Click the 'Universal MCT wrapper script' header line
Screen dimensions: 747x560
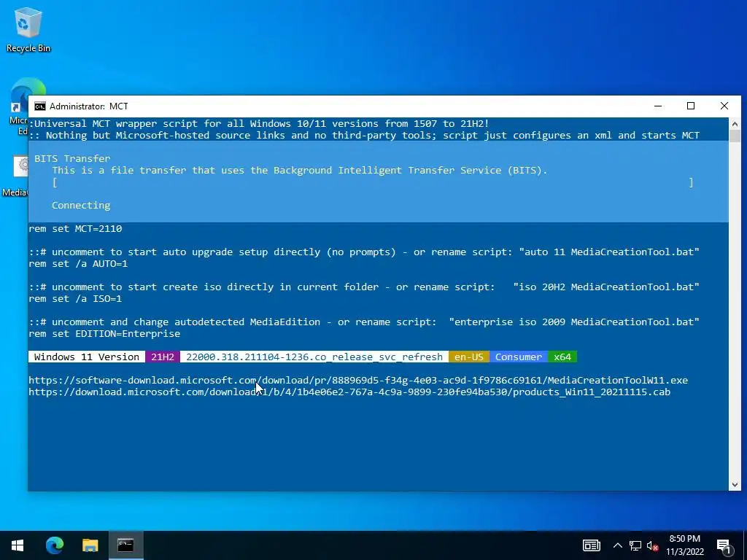pyautogui.click(x=259, y=123)
